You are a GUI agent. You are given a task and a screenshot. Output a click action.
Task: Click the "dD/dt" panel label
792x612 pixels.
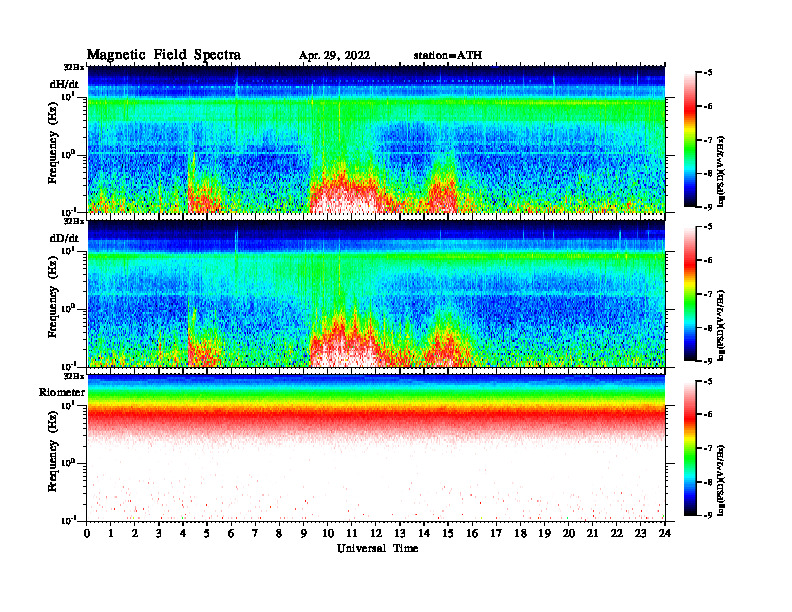pos(64,238)
